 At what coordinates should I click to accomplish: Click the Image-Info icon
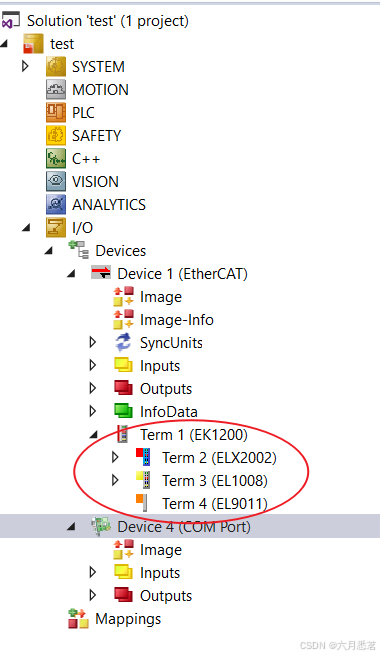tap(124, 319)
